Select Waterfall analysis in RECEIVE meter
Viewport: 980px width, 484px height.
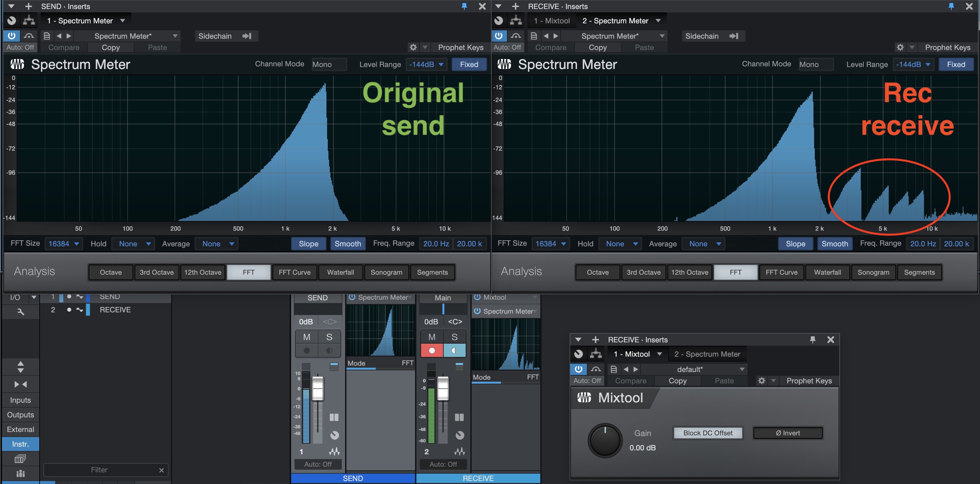[x=827, y=272]
